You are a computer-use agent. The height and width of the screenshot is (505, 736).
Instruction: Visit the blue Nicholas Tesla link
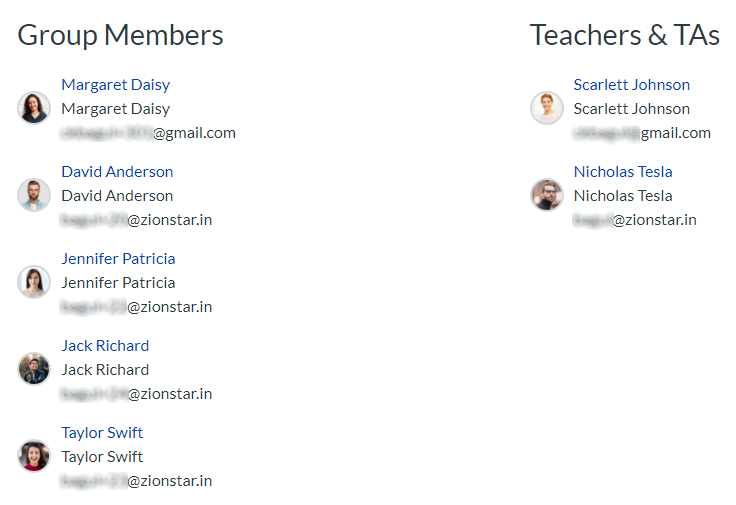(622, 172)
